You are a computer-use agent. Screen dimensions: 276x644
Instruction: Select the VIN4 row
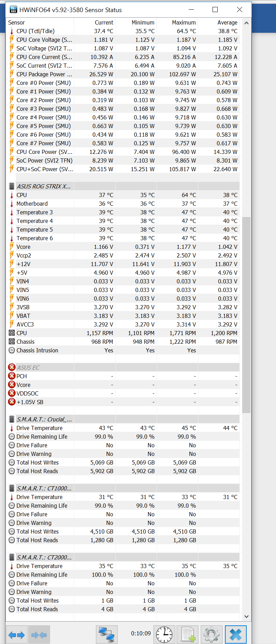pyautogui.click(x=123, y=281)
